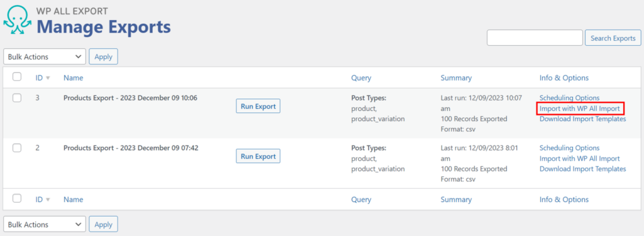Tick the select-all checkbox in table footer
The image size is (644, 236).
tap(17, 198)
